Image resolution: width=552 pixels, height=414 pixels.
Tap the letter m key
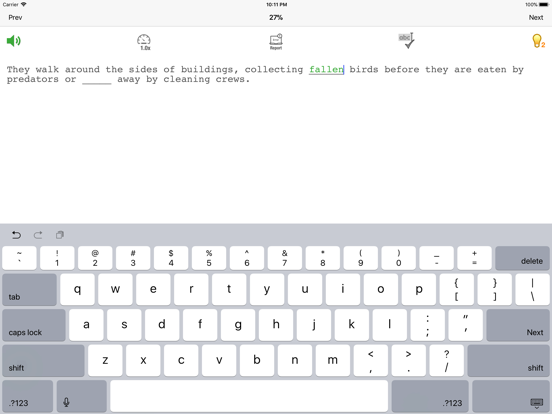(333, 361)
